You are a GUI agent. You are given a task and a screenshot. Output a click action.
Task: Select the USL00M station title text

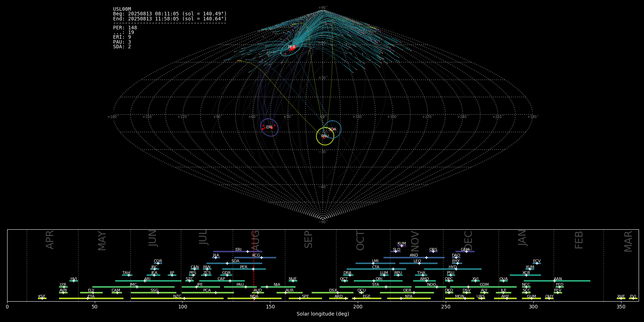coord(122,9)
